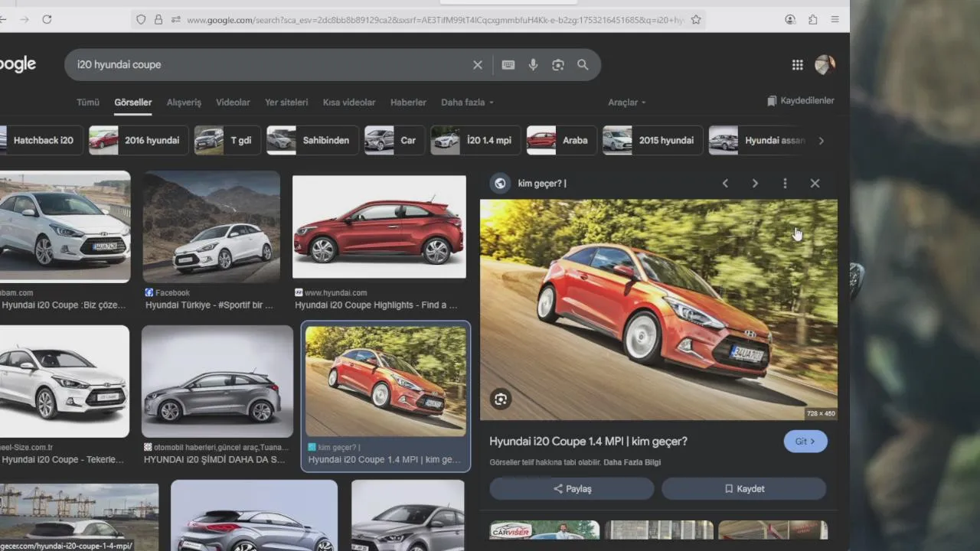Open the browser account profile icon

pos(790,20)
